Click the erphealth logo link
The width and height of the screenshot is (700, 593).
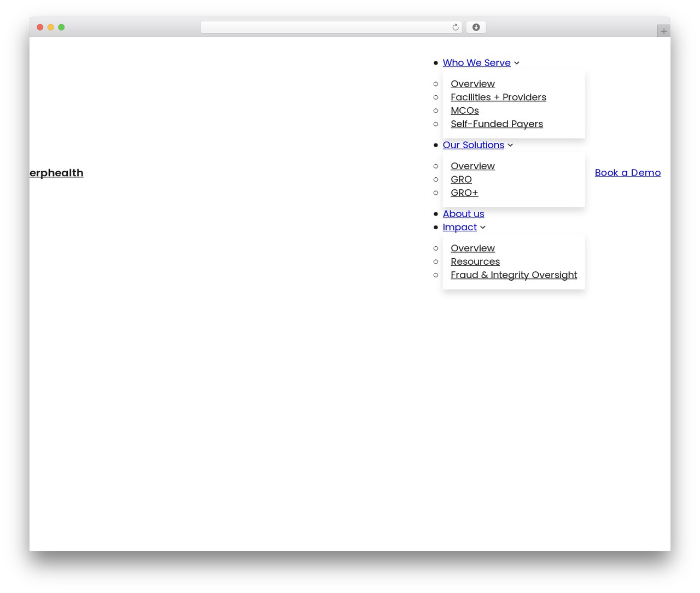pyautogui.click(x=56, y=173)
